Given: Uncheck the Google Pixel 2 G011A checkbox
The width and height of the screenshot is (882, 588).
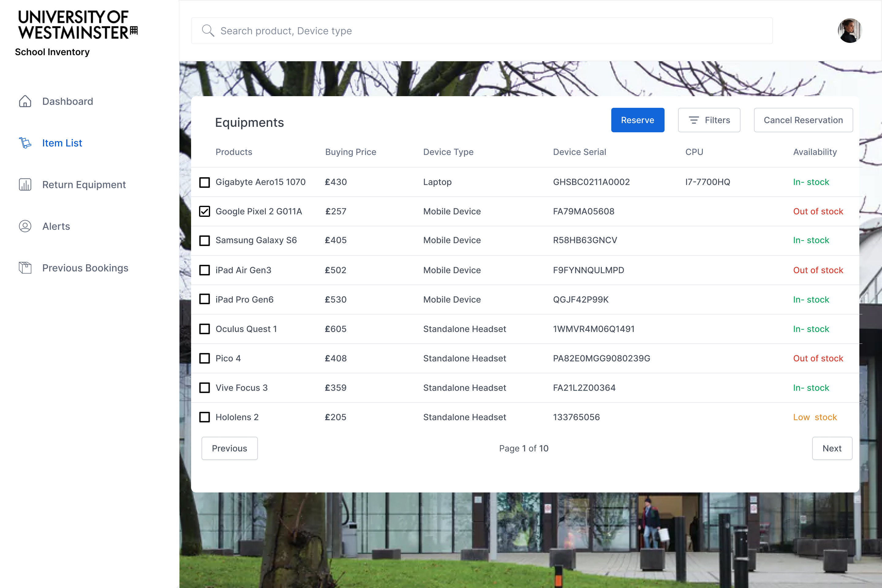Looking at the screenshot, I should (x=204, y=212).
